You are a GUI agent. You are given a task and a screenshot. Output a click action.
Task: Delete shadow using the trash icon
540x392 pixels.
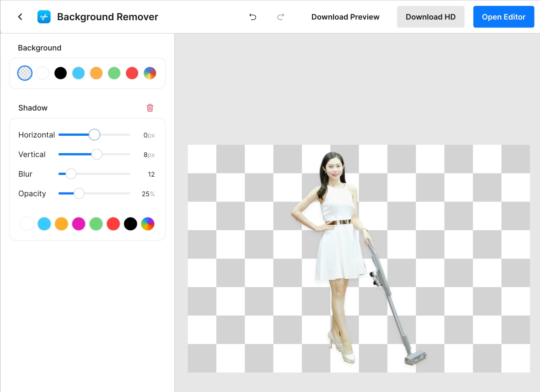coord(150,108)
